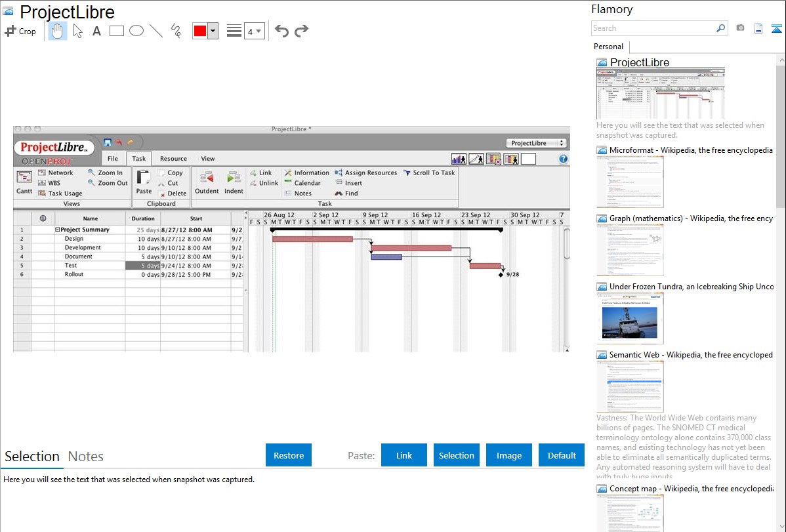Select the Crop tool

[20, 31]
